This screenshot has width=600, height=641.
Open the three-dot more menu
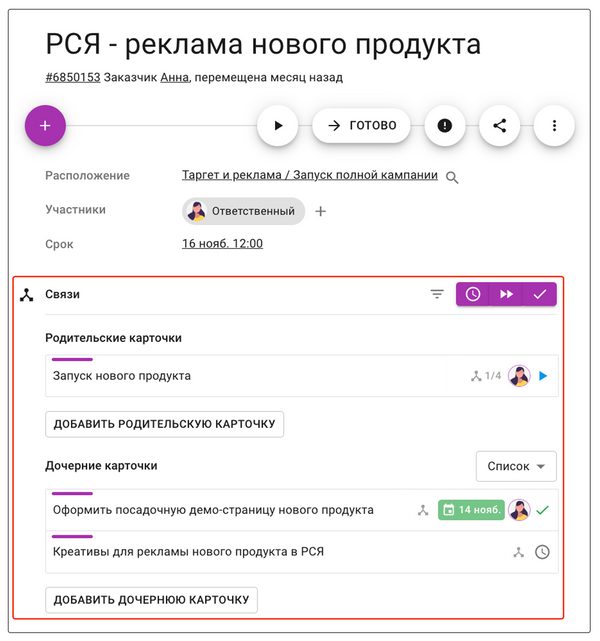554,126
